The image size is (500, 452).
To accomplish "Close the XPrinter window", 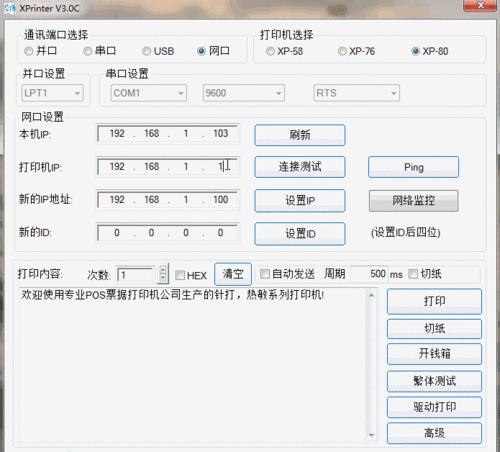I will (x=480, y=5).
